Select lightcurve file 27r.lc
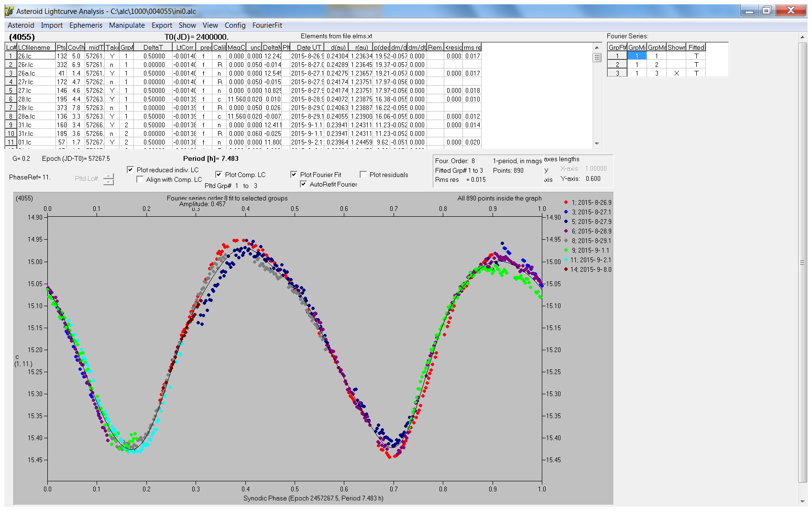The width and height of the screenshot is (812, 511). click(x=36, y=82)
